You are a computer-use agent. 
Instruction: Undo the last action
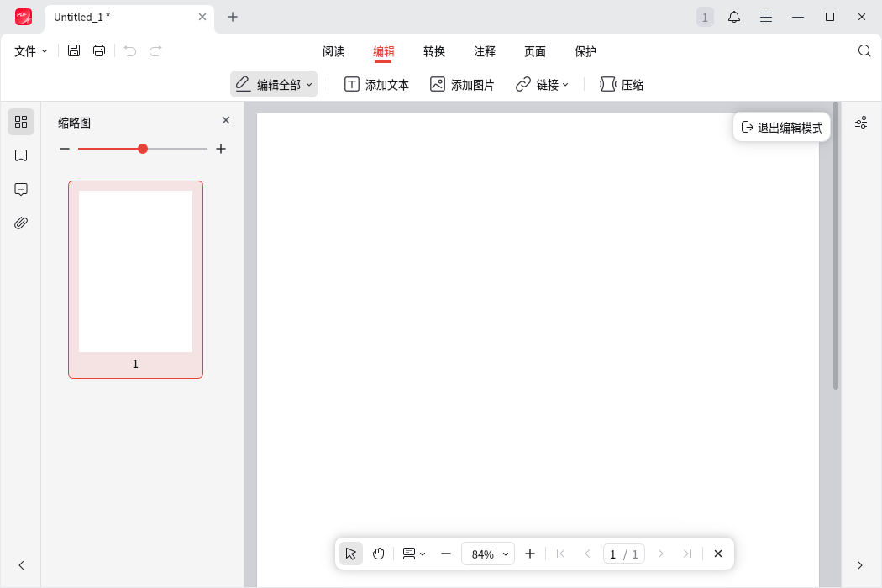(x=130, y=51)
